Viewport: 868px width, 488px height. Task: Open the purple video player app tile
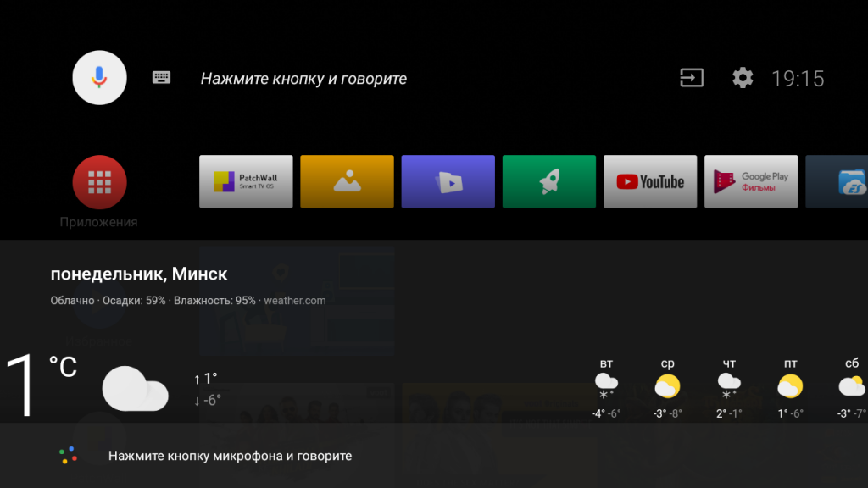tap(448, 181)
